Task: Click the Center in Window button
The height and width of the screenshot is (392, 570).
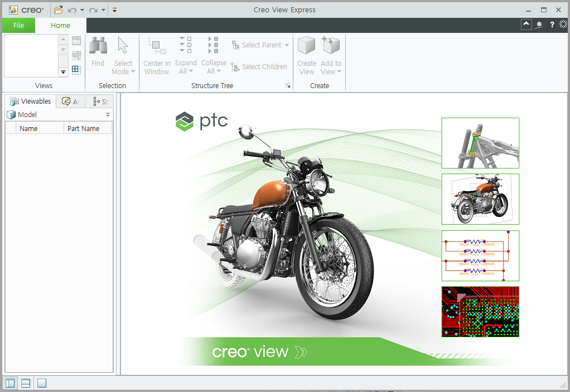Action: pos(157,56)
